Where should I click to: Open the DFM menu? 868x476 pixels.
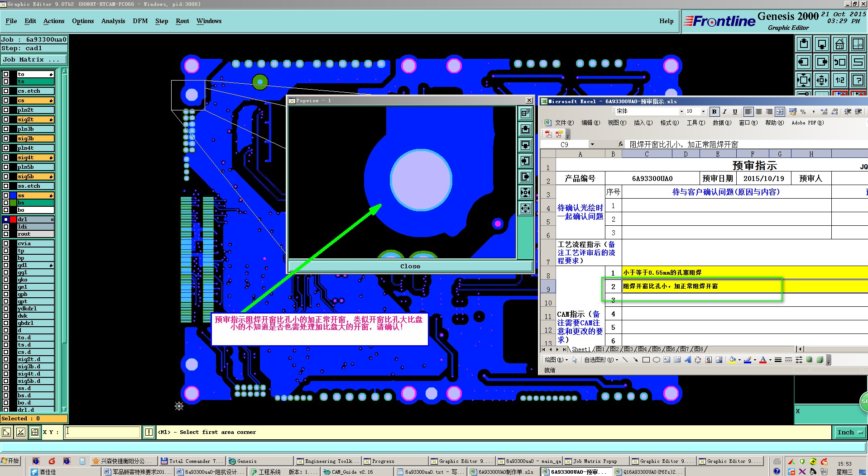[x=140, y=21]
